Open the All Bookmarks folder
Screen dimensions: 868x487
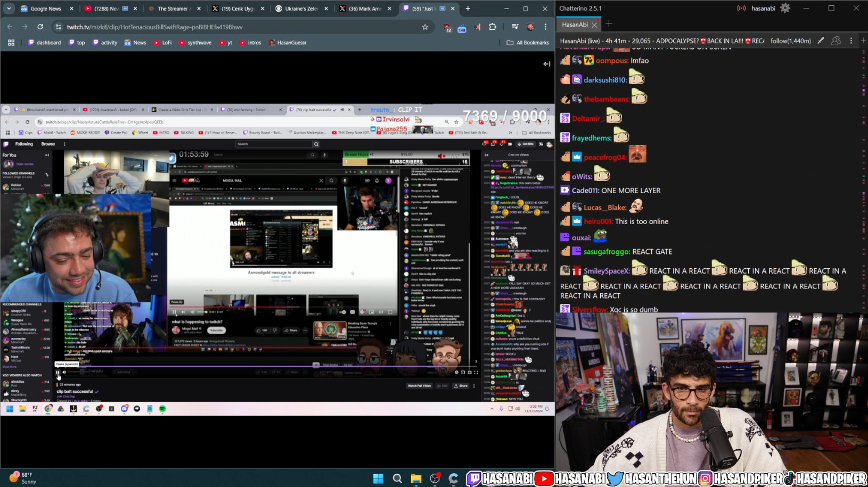[528, 43]
